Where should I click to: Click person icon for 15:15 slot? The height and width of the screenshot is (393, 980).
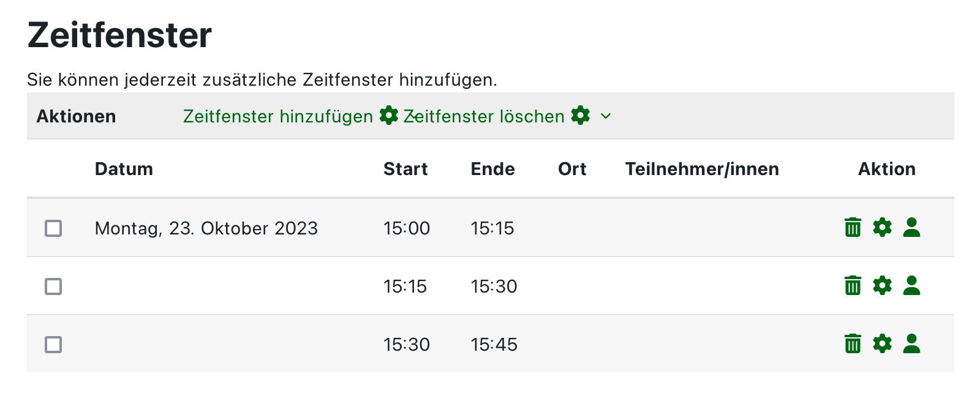pyautogui.click(x=911, y=286)
